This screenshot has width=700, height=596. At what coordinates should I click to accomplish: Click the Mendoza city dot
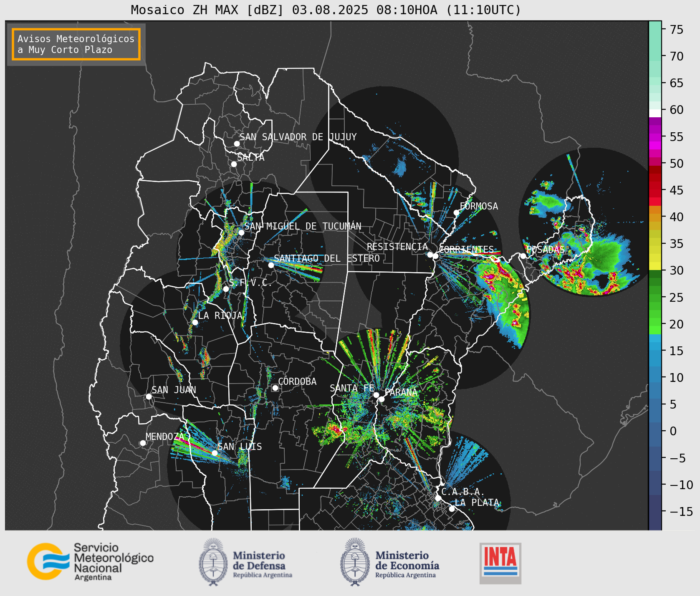coord(143,443)
